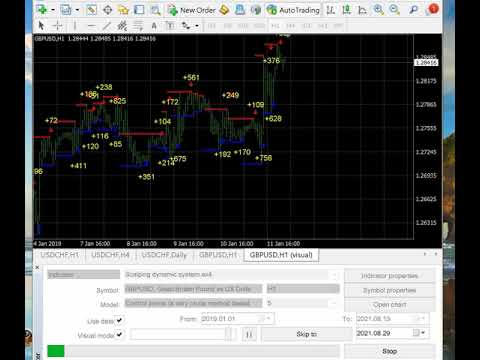480x360 pixels.
Task: Select the arrow cursor tool
Action: [41, 26]
